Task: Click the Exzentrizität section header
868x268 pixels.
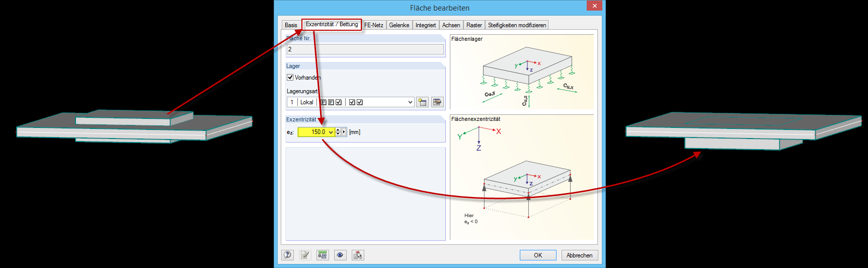Action: pyautogui.click(x=365, y=119)
